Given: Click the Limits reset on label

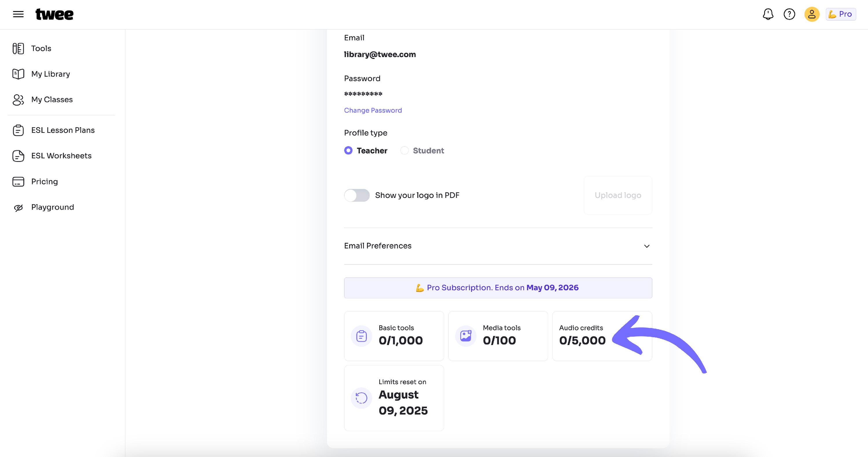Looking at the screenshot, I should [402, 382].
